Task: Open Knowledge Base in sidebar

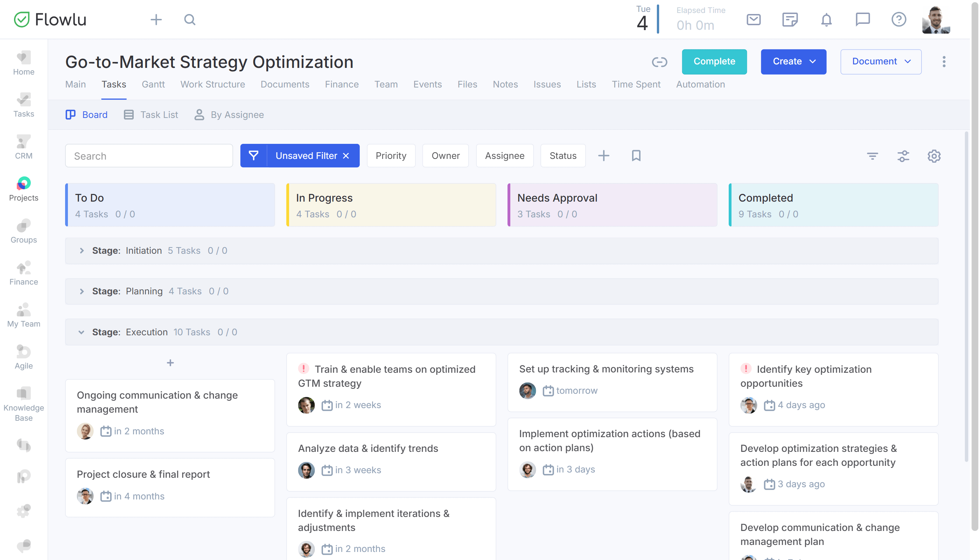Action: pos(23,404)
